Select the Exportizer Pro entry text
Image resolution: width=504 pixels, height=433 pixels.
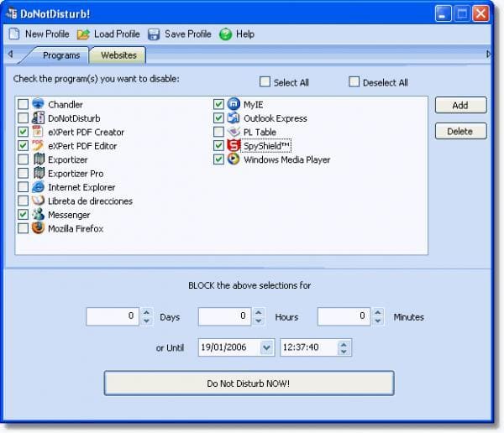tap(76, 174)
